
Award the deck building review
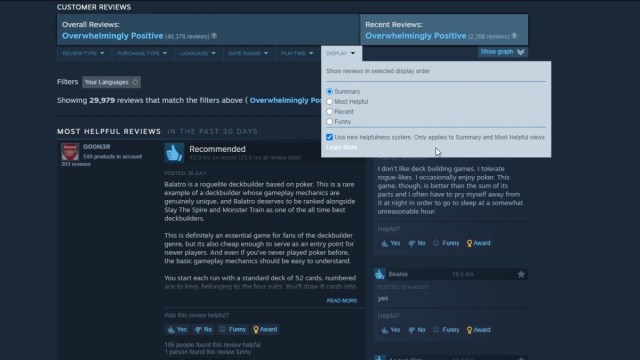[x=479, y=243]
